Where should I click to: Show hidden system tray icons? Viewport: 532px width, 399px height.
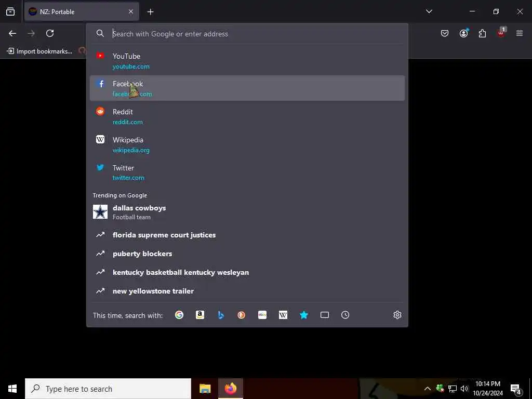pos(428,389)
